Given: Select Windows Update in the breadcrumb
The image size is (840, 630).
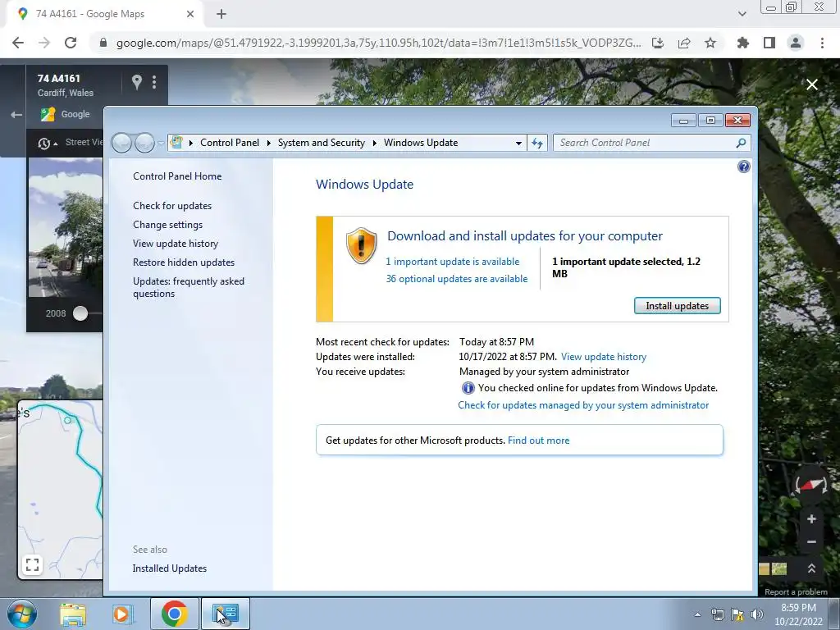Looking at the screenshot, I should point(421,143).
